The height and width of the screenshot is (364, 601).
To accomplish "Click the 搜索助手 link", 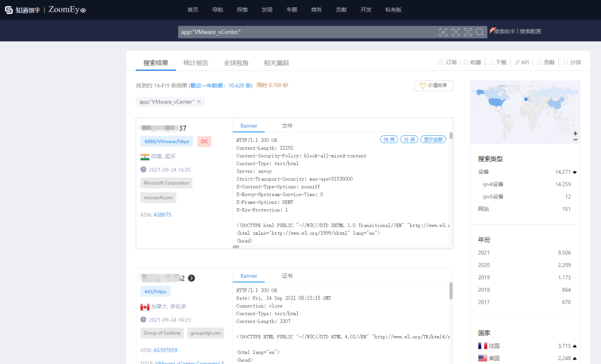I will (504, 31).
